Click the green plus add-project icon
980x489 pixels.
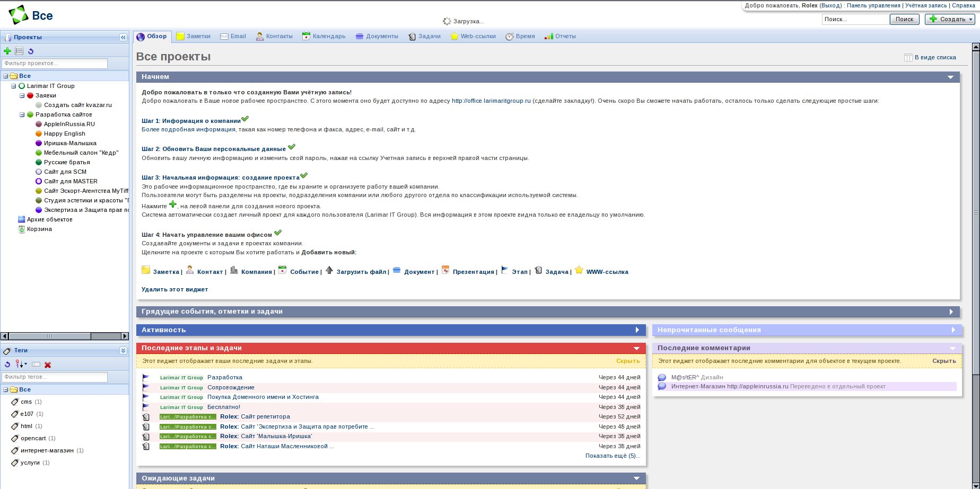[x=7, y=51]
